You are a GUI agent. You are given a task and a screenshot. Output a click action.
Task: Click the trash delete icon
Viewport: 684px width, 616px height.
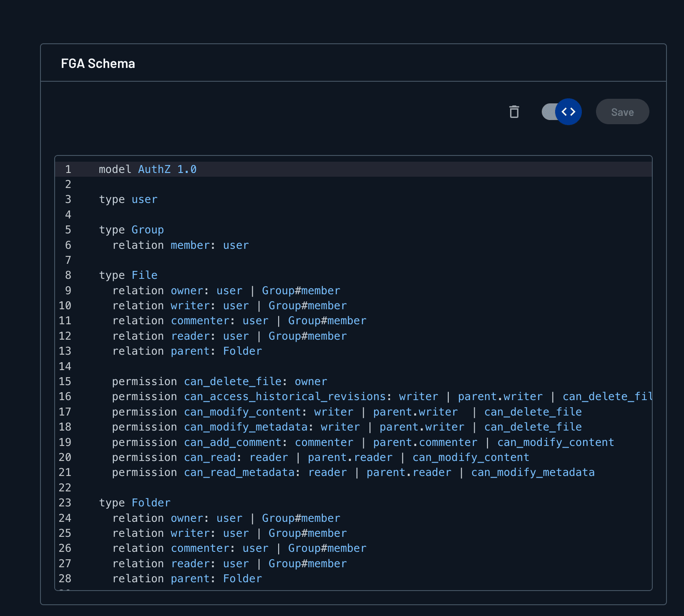514,112
